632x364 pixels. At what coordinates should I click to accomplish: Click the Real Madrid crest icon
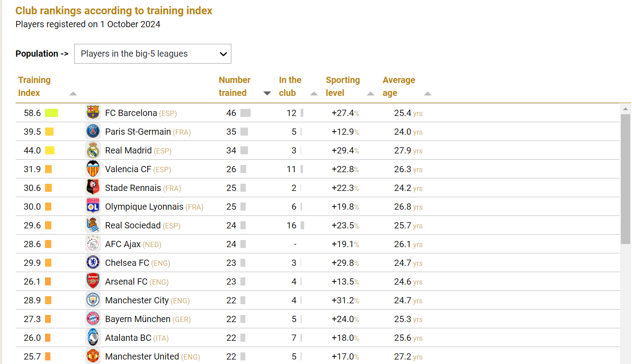pyautogui.click(x=93, y=150)
